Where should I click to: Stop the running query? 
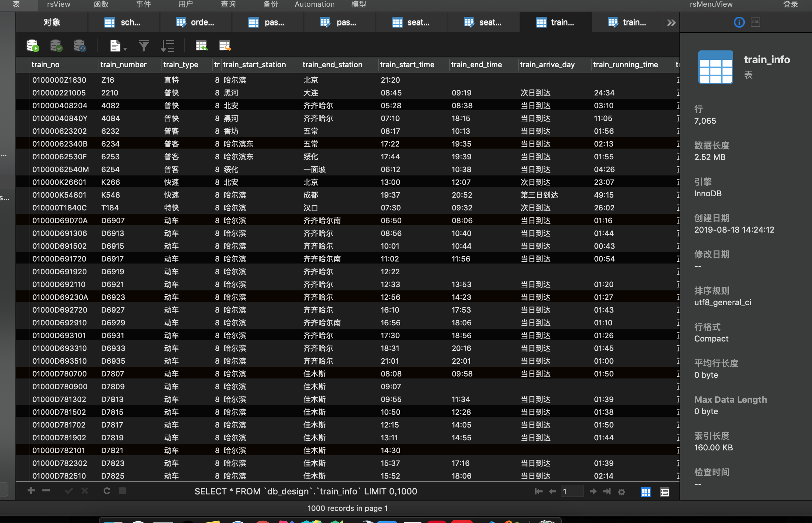[x=123, y=491]
